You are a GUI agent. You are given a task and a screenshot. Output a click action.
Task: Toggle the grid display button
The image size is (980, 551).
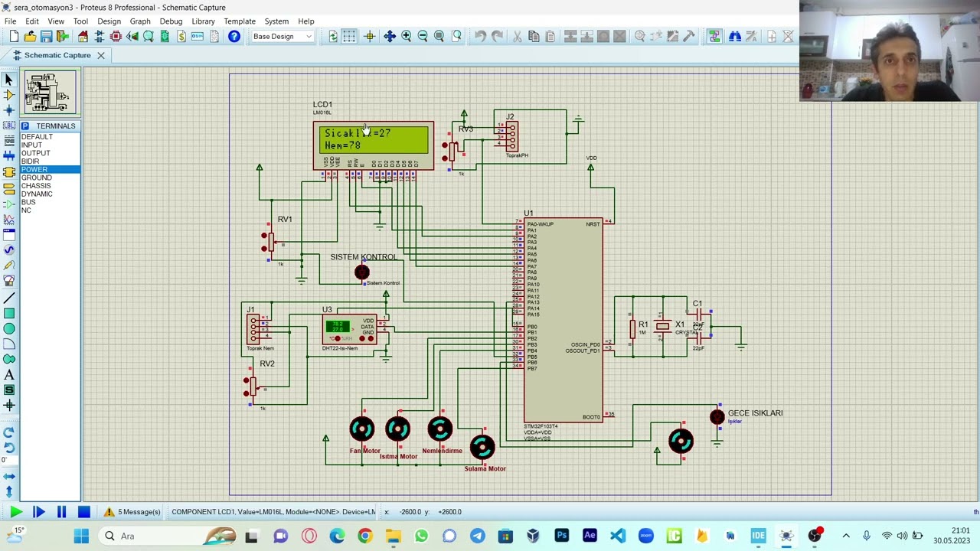pos(349,37)
